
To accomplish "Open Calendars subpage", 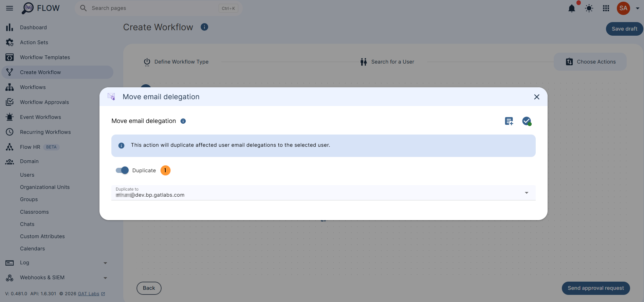I will pyautogui.click(x=32, y=249).
